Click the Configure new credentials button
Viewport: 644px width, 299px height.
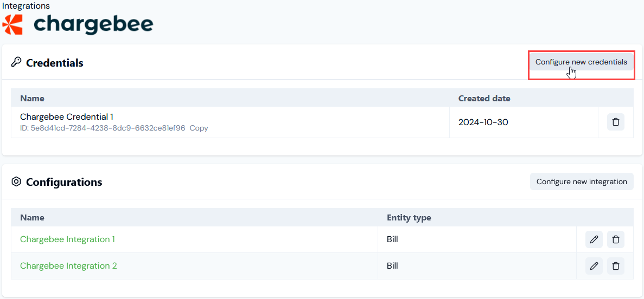coord(581,62)
